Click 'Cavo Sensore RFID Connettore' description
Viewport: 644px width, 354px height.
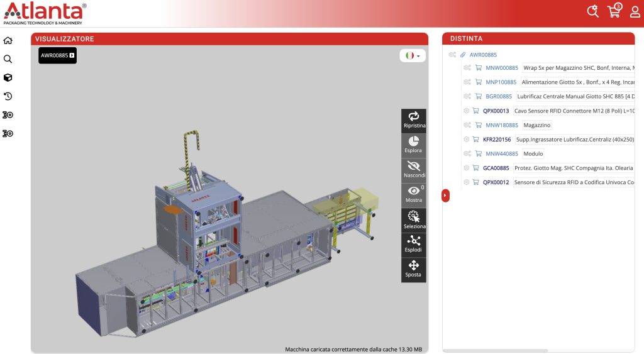coord(574,111)
